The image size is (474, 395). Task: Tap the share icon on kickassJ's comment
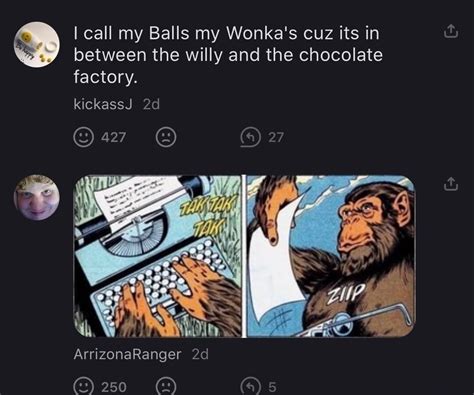[x=451, y=31]
